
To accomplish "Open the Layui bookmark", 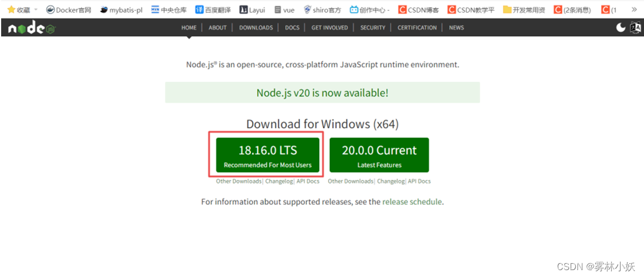I will coord(252,9).
